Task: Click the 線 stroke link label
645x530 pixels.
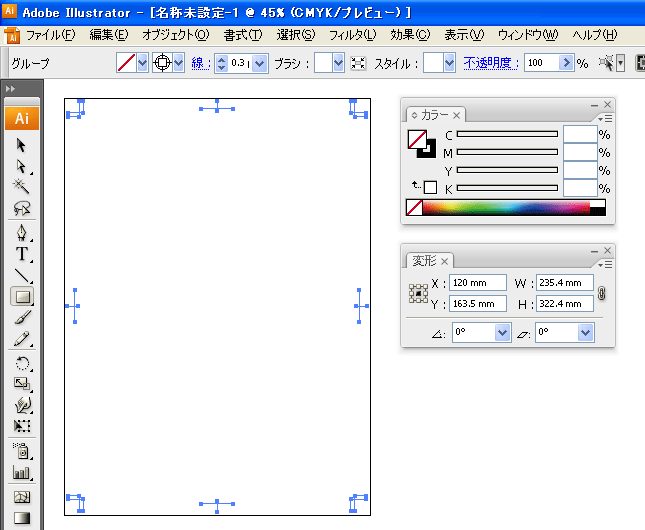Action: click(x=199, y=63)
